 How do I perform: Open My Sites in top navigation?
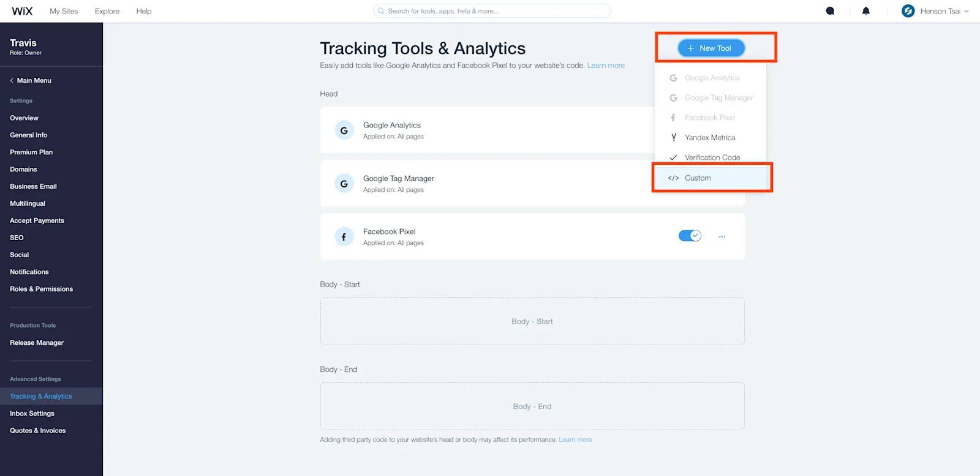(x=64, y=11)
